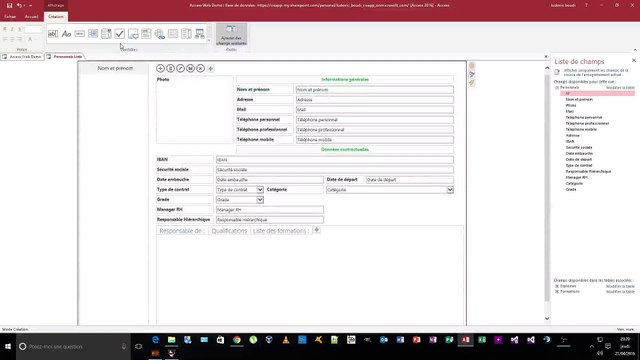The height and width of the screenshot is (360, 640).
Task: Click the Undo icon in title bar
Action: pyautogui.click(x=19, y=6)
